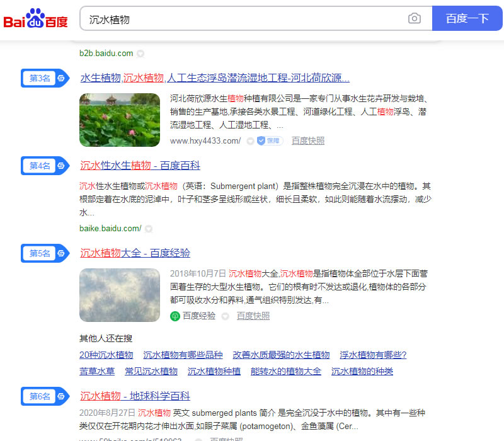
Task: Expand dropdown arrow next to 百度经验
Action: (226, 316)
